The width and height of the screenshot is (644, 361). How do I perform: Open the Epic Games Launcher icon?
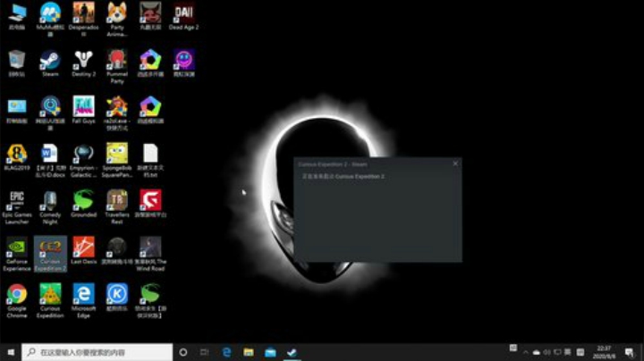[17, 207]
